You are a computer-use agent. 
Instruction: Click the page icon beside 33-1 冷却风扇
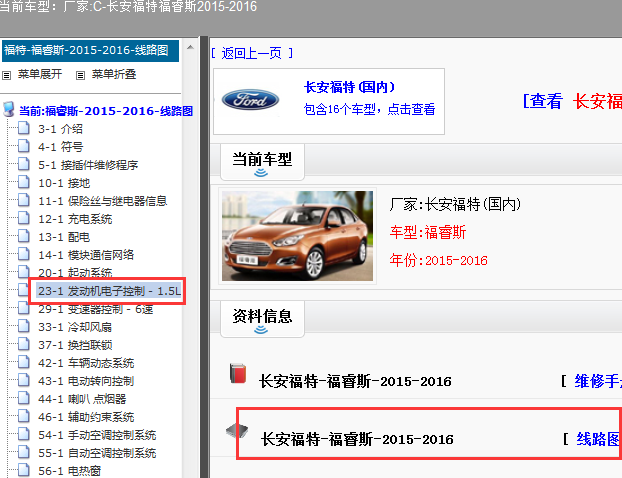(x=24, y=326)
